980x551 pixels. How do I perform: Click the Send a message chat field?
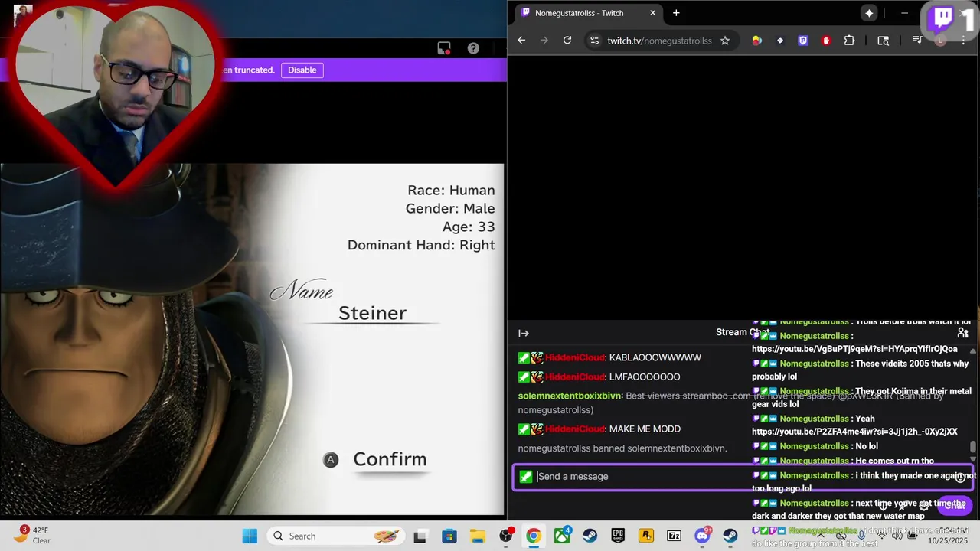pos(743,477)
